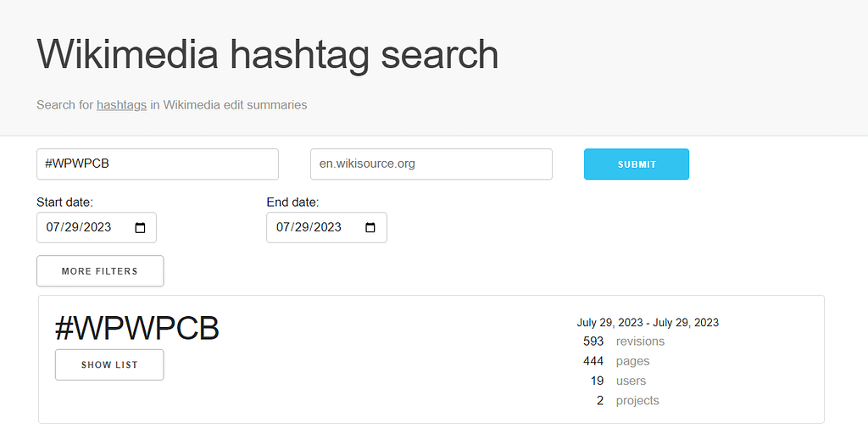Click the SUBMIT button

click(636, 164)
